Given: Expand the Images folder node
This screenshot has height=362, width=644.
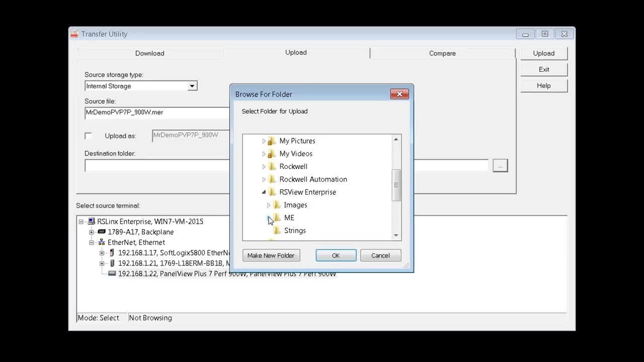Looking at the screenshot, I should pyautogui.click(x=268, y=205).
